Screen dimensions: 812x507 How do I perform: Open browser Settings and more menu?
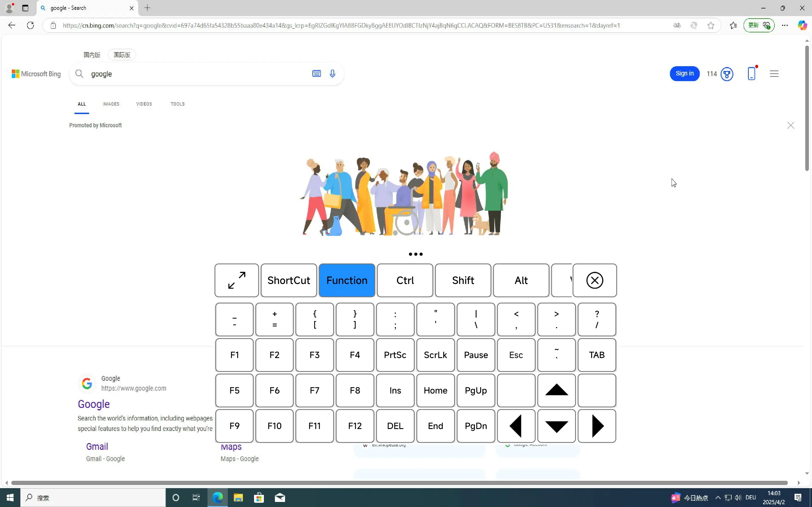pos(784,25)
